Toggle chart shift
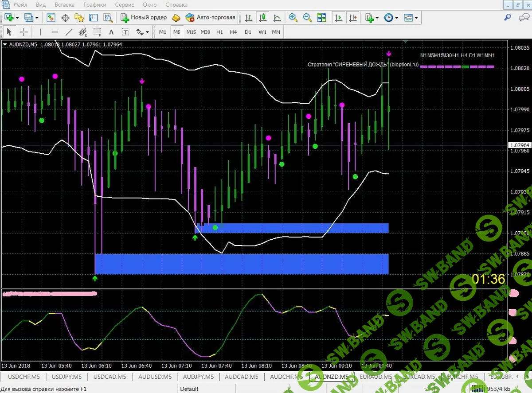 click(x=353, y=18)
